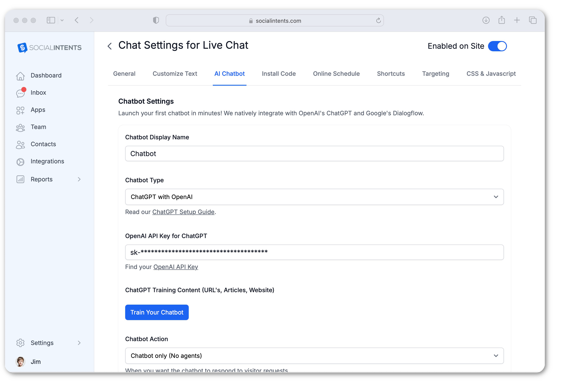Click the Integrations icon in sidebar
Viewport: 569px width, 392px height.
(20, 161)
